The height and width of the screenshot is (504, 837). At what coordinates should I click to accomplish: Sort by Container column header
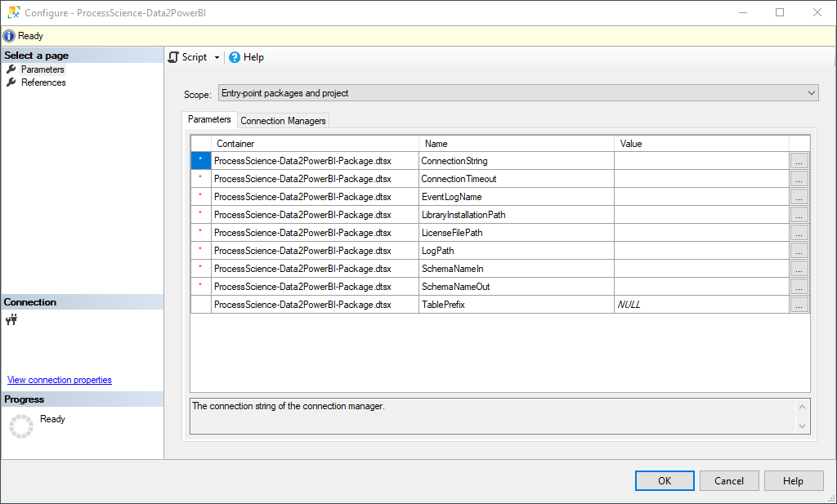[x=315, y=144]
